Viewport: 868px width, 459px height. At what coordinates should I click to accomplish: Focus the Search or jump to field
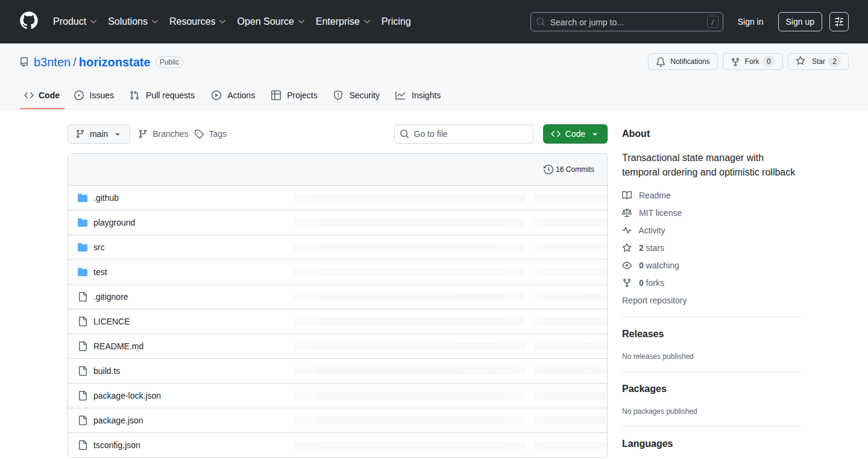627,22
